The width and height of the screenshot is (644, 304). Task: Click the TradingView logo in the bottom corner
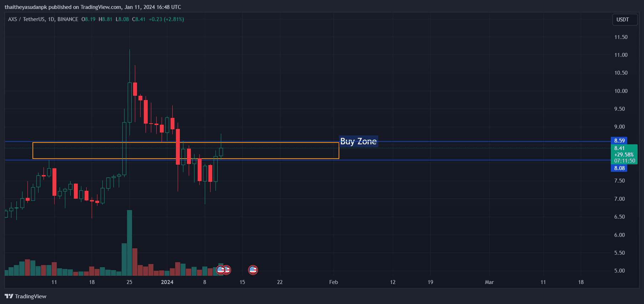25,296
